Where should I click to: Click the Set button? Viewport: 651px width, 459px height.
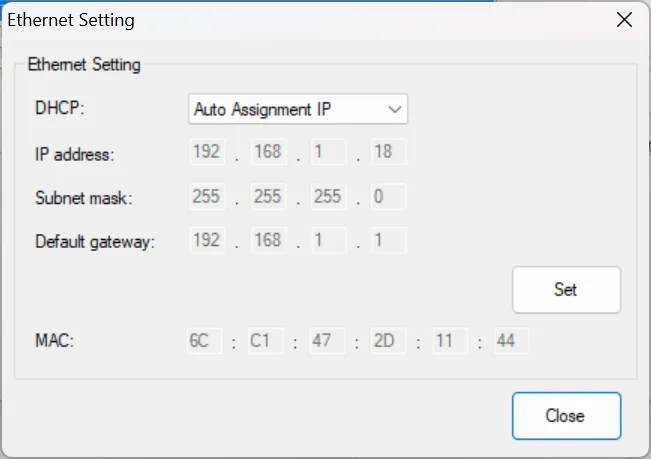pyautogui.click(x=566, y=290)
